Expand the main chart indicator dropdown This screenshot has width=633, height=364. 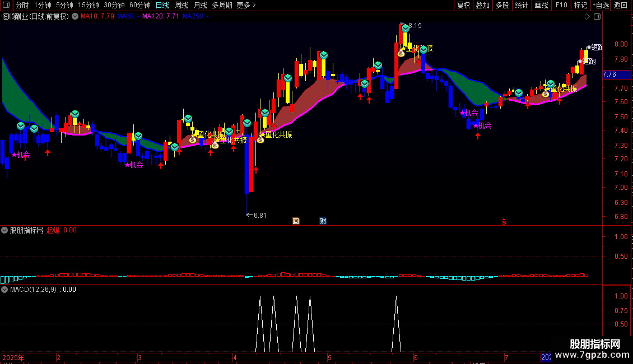[x=75, y=17]
